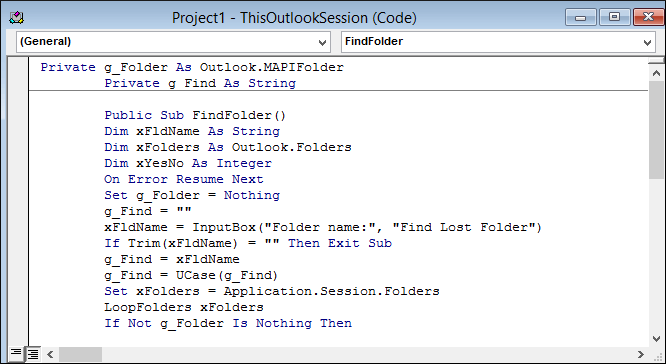Place cursor on Public Sub FindFolder() line
This screenshot has height=364, width=666.
[x=195, y=115]
